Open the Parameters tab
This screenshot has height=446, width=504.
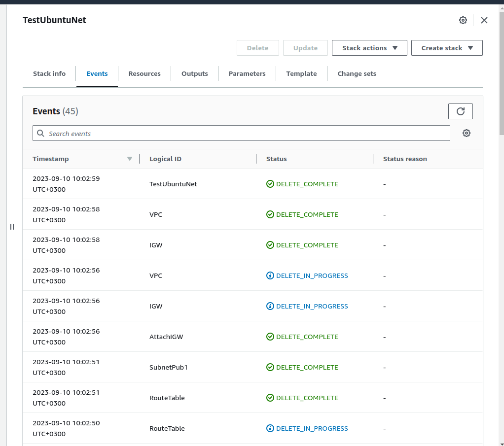247,73
